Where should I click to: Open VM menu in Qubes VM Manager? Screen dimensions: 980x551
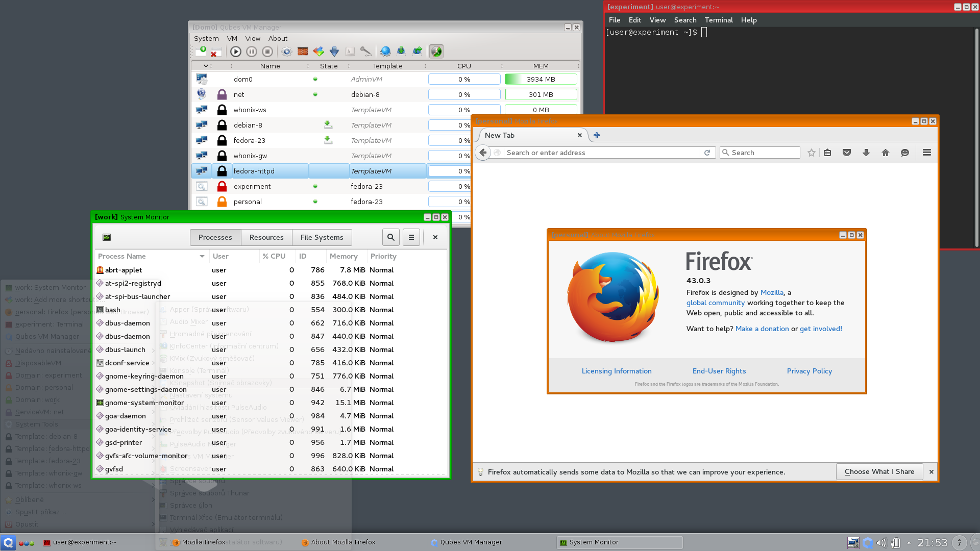(x=232, y=38)
